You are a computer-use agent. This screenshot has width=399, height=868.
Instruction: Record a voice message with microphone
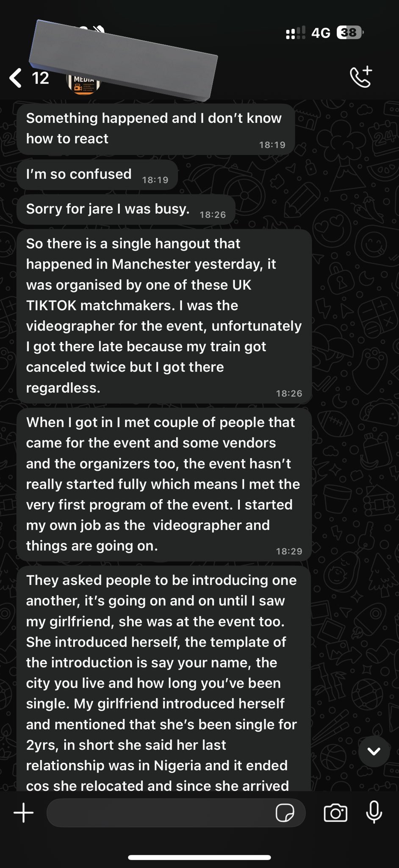point(374,813)
